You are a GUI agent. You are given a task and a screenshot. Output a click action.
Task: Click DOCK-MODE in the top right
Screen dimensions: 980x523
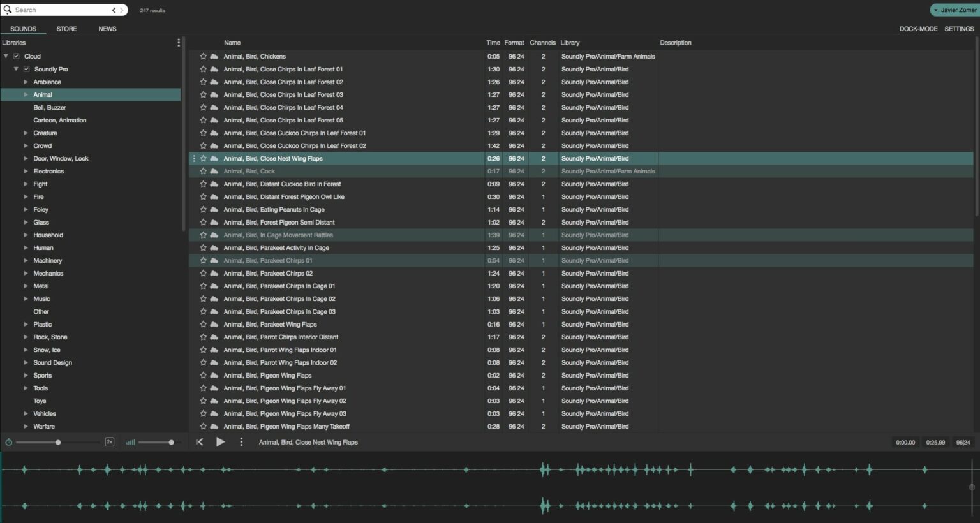tap(919, 29)
